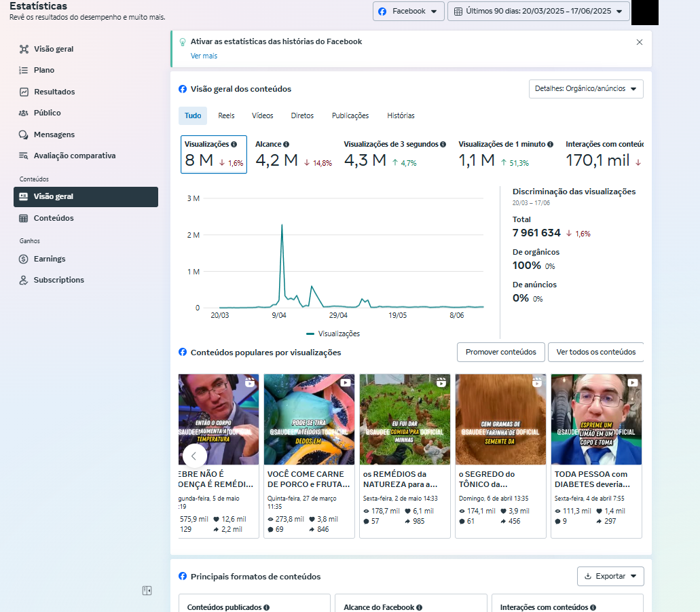Click the chart peak near 9/04
Viewport: 700px width, 612px height.
pos(282,226)
